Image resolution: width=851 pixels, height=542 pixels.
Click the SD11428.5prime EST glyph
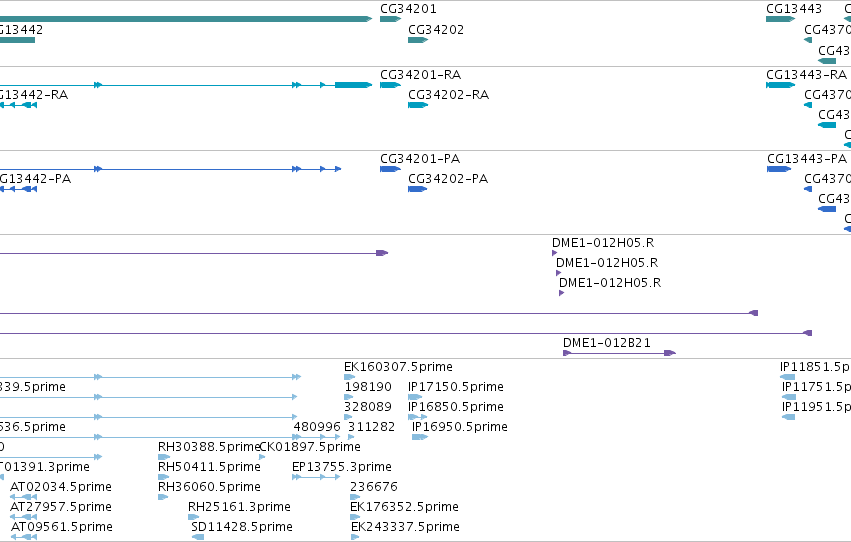[x=198, y=537]
